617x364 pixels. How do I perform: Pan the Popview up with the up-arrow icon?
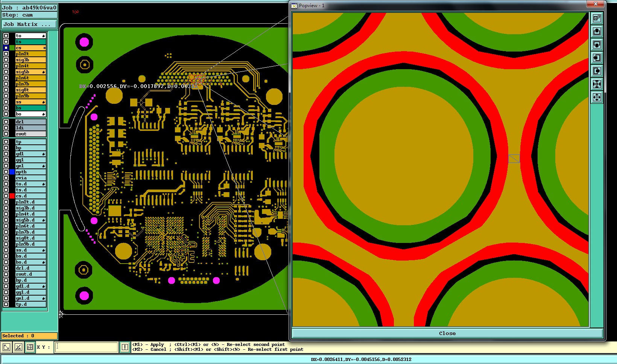pos(597,31)
